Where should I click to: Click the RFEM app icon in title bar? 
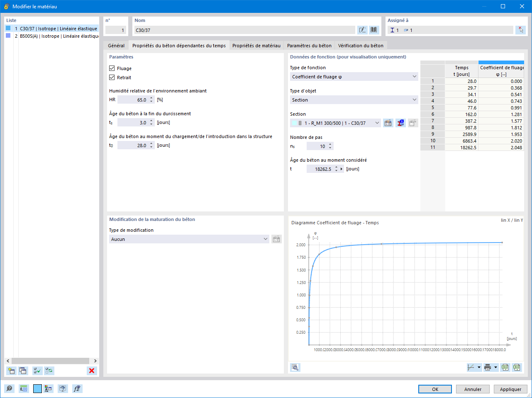coord(6,6)
